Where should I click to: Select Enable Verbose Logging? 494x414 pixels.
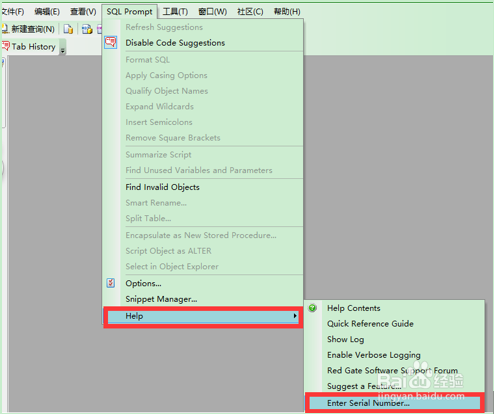coord(374,355)
